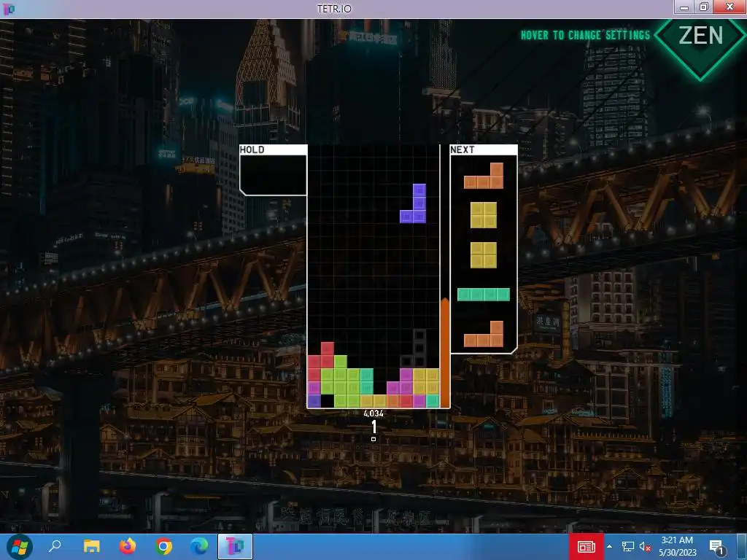Click the level number 1 below the board

tap(373, 426)
